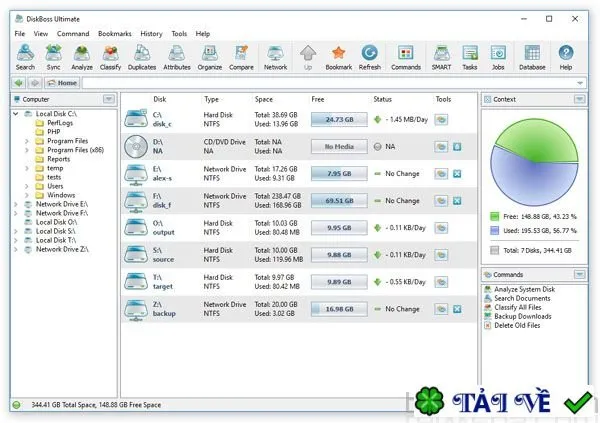Open the Computer panel dropdown arrow
This screenshot has width=600, height=423.
pyautogui.click(x=109, y=100)
